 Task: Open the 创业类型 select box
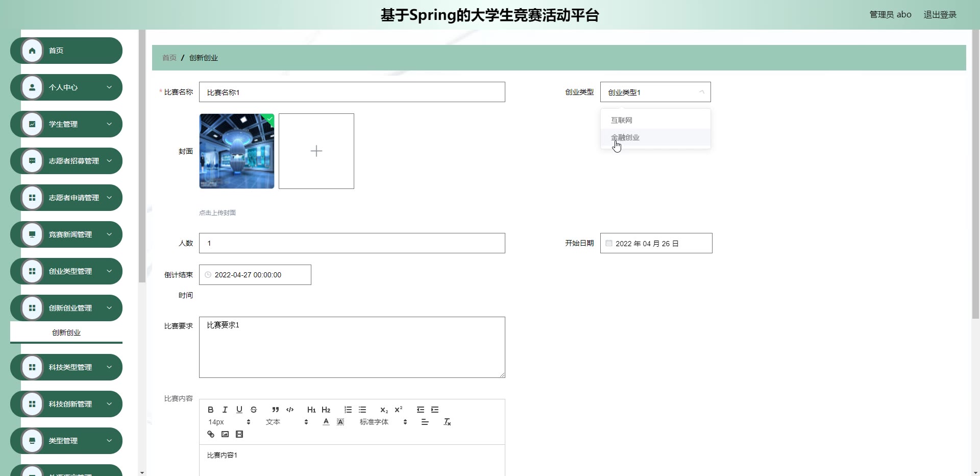655,92
